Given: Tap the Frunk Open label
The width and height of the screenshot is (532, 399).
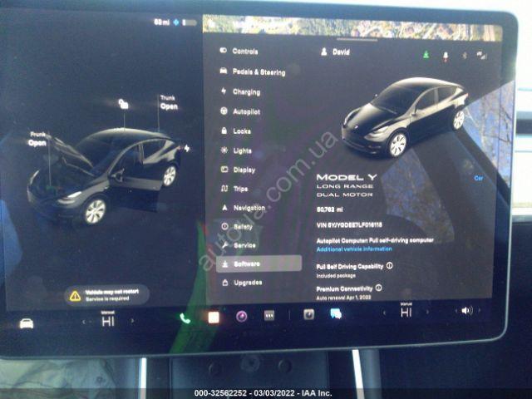Looking at the screenshot, I should (37, 139).
